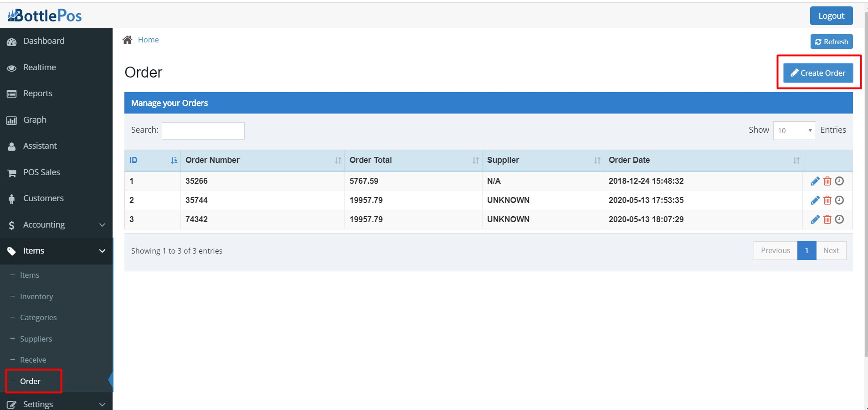The width and height of the screenshot is (868, 410).
Task: Focus the Search input field
Action: [x=203, y=131]
